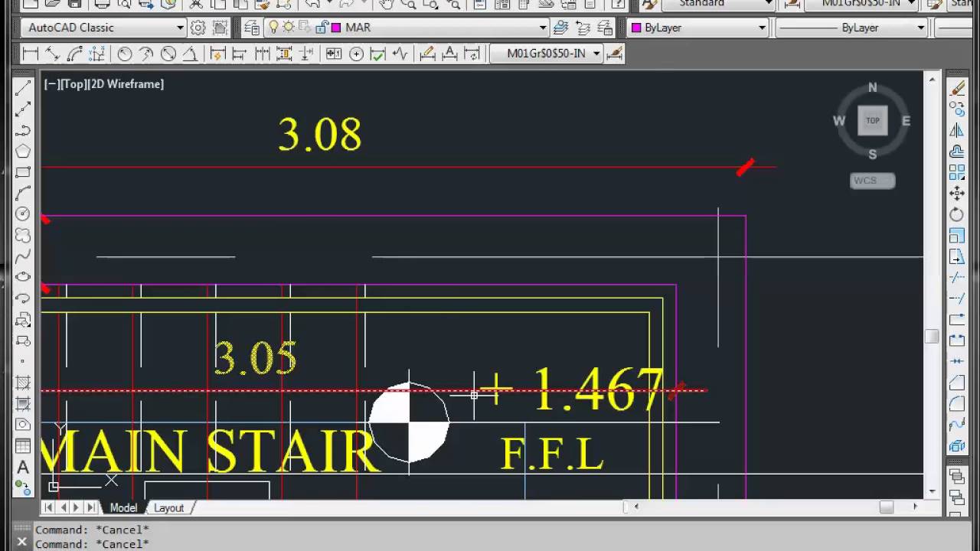Click the W compass direction on ViewCube
980x551 pixels.
tap(839, 120)
